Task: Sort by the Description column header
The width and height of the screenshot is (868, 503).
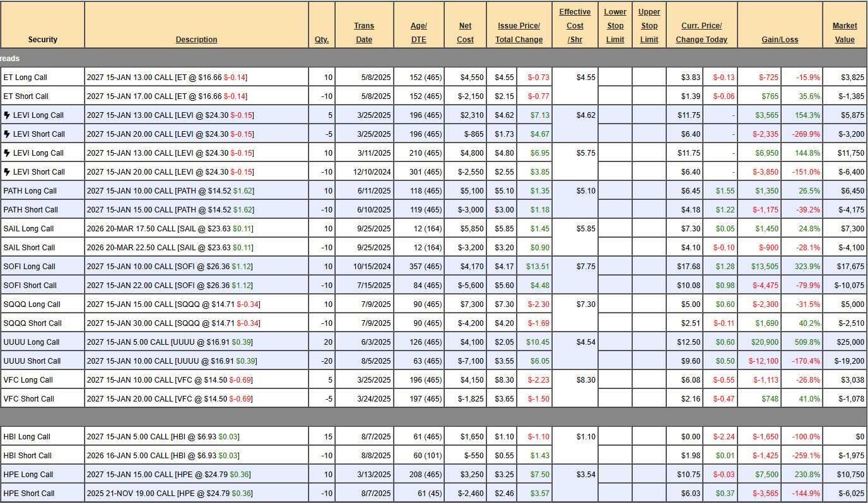Action: 196,40
